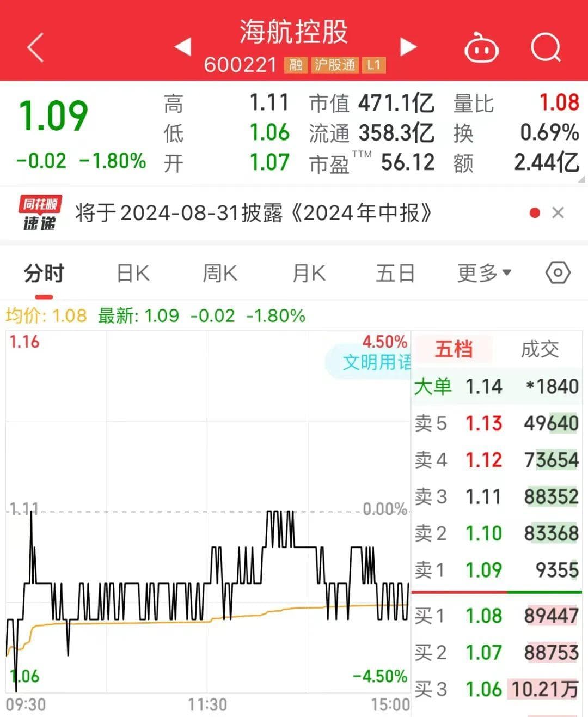
Task: Select the 卖2 1.10 order row
Action: 496,533
